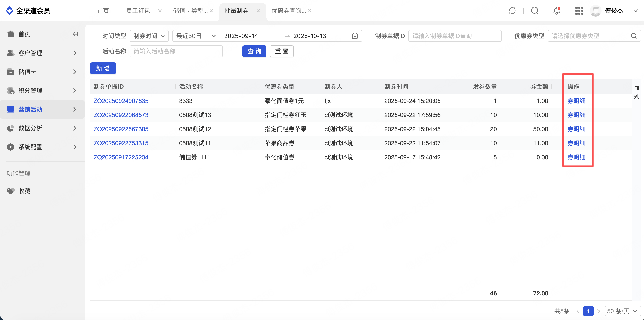Open the 50 条/页 page size dropdown
Viewport: 644px width, 320px height.
tap(622, 311)
